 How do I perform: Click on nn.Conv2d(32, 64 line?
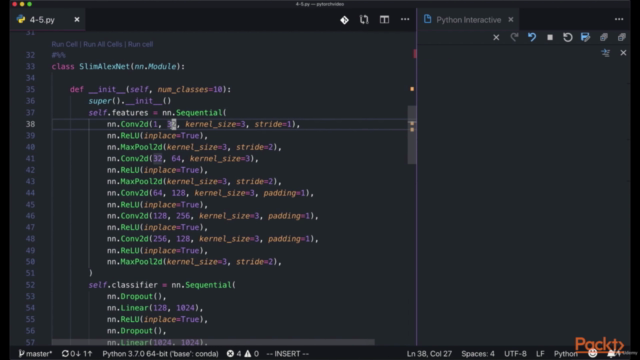tap(182, 158)
